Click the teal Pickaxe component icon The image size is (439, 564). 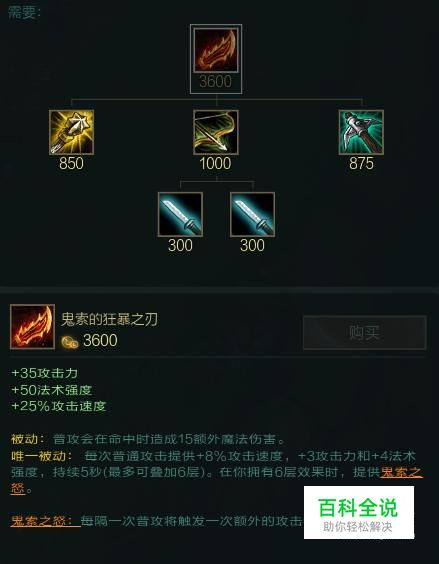pos(361,132)
